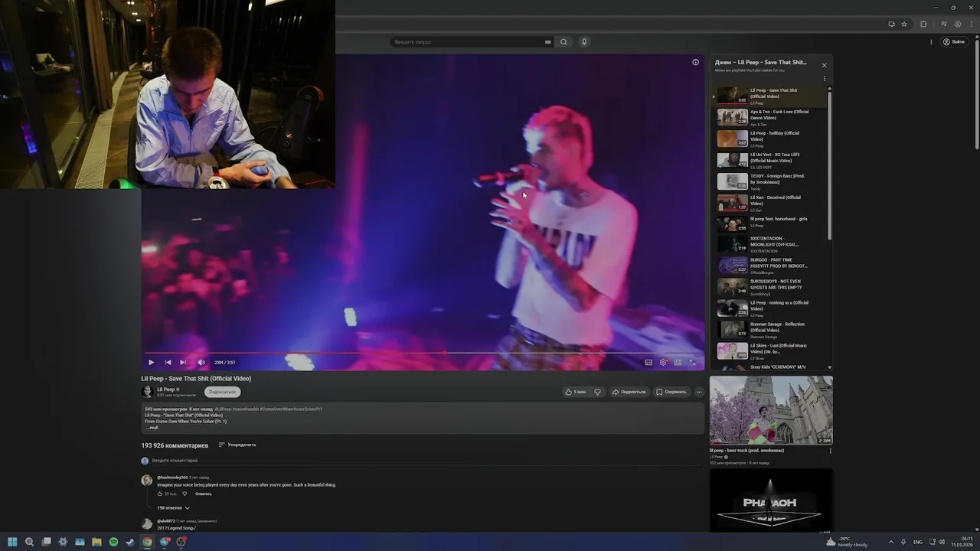Viewport: 980px width, 551px height.
Task: Select playlist item Ayo & Teo - Fuck Love
Action: pyautogui.click(x=770, y=117)
